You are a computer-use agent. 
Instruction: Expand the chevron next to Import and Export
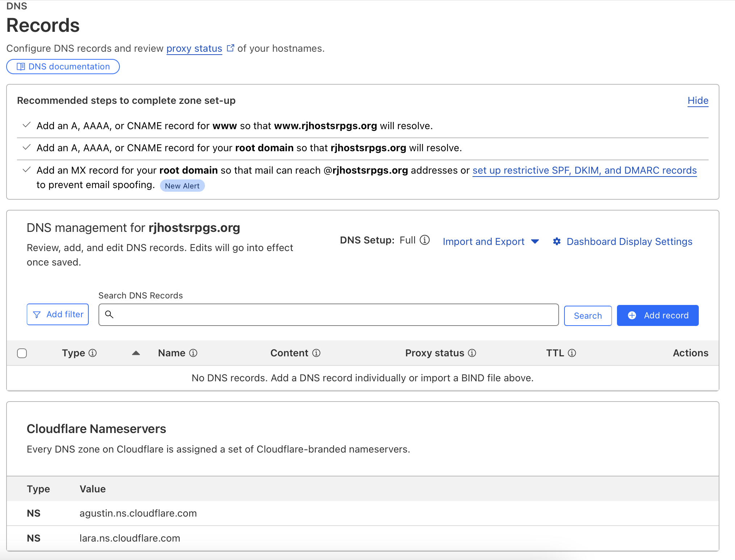coord(535,242)
